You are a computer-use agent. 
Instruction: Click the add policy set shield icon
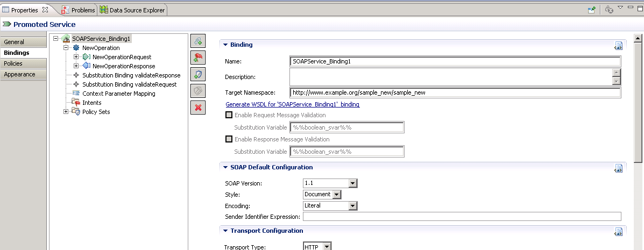point(198,74)
